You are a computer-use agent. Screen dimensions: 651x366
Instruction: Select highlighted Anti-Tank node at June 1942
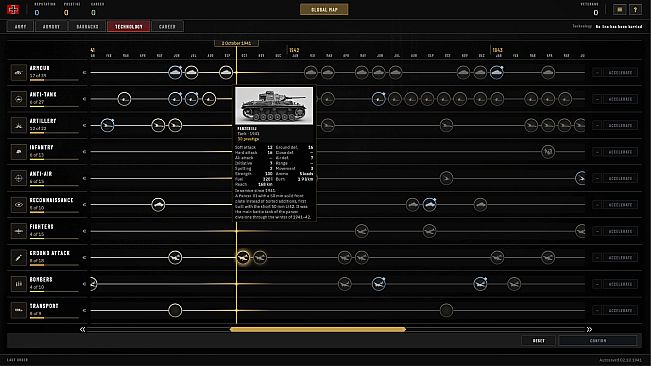coord(378,99)
